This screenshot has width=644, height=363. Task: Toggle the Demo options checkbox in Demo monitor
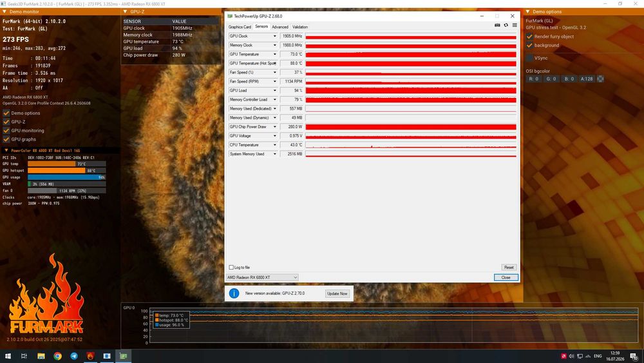(x=6, y=113)
